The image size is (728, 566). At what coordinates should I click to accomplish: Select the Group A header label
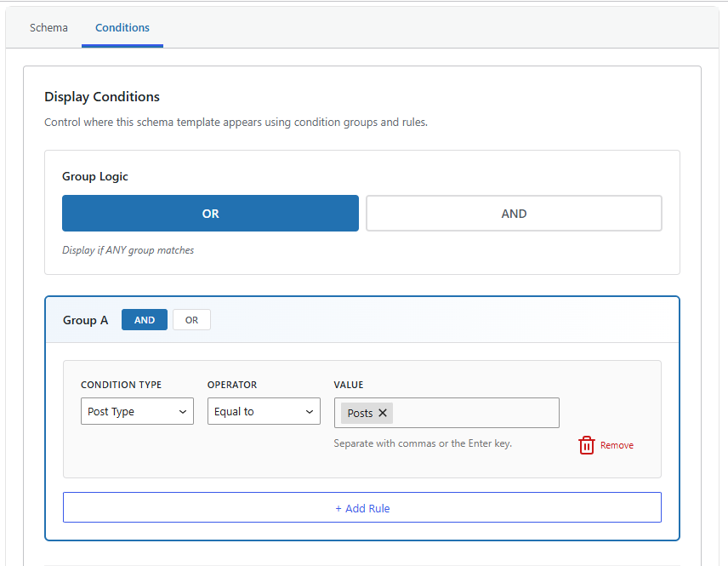pyautogui.click(x=85, y=320)
